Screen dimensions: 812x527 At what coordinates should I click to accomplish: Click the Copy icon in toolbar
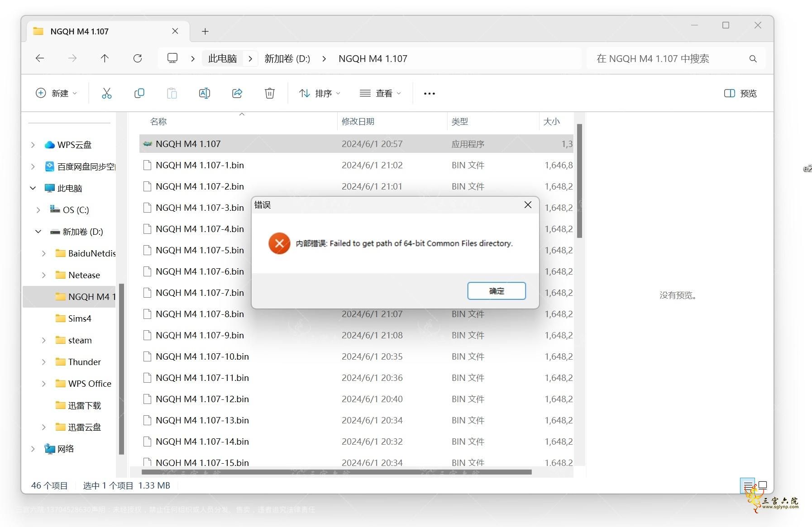(x=139, y=93)
